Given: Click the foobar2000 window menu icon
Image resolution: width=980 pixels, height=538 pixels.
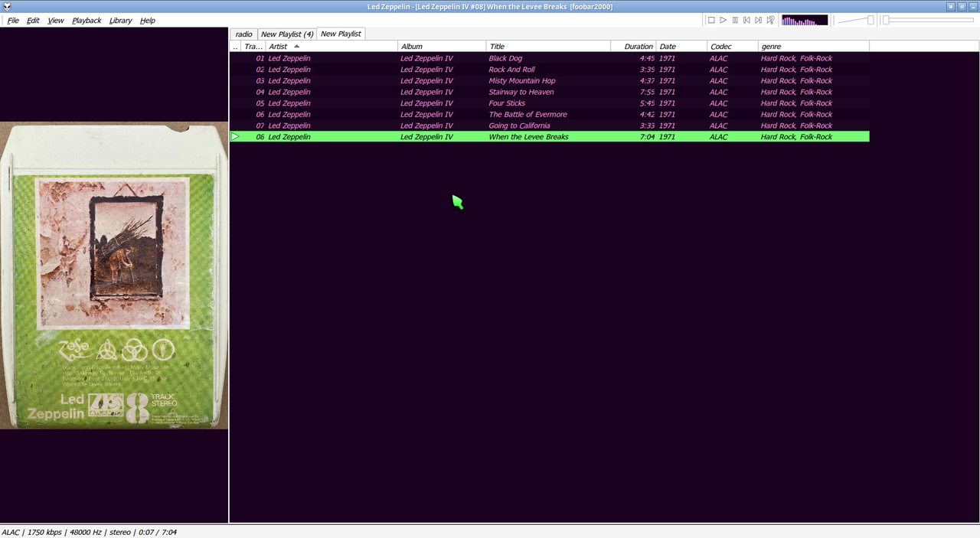Looking at the screenshot, I should (x=7, y=6).
